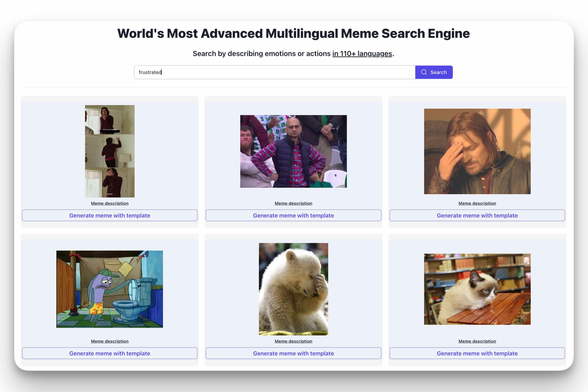Generate meme with the SpongeBob fish template
Image resolution: width=588 pixels, height=392 pixels.
point(109,353)
